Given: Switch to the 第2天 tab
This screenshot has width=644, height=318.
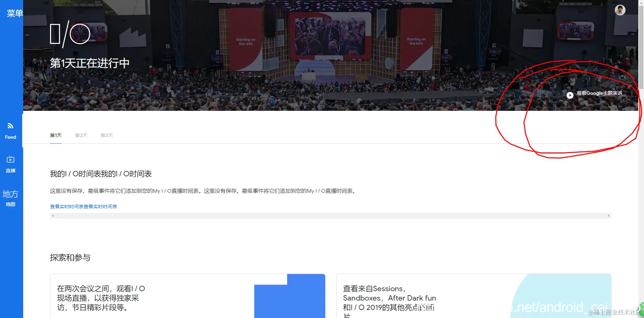Looking at the screenshot, I should point(81,135).
